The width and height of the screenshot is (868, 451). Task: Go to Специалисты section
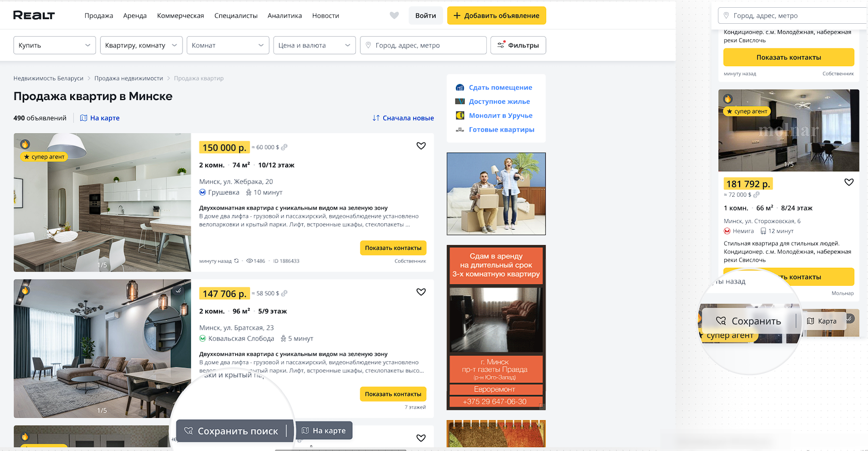236,16
